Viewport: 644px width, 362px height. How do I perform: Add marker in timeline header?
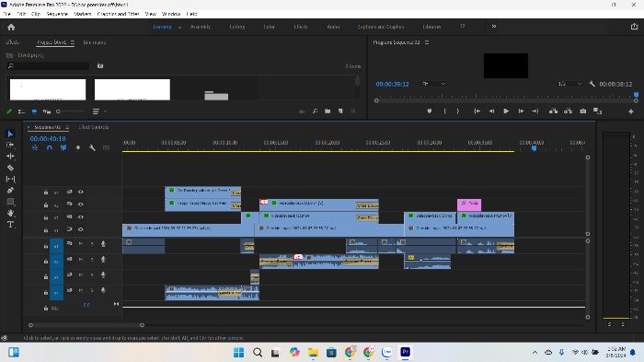pyautogui.click(x=77, y=147)
